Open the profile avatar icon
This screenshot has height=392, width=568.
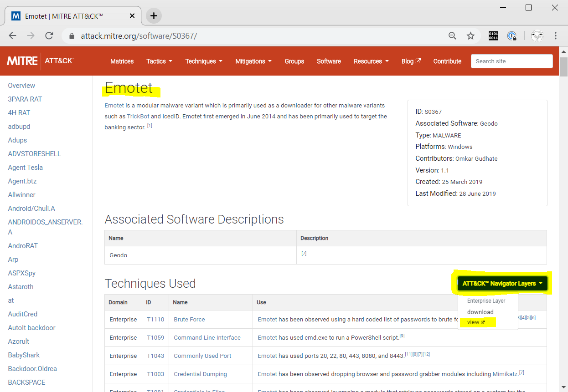(537, 36)
